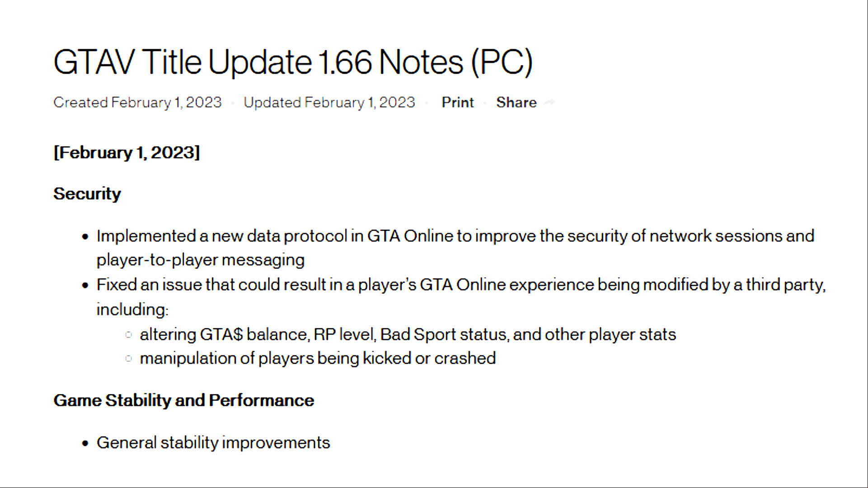Click the Created February 1, 2023 date
This screenshot has width=868, height=488.
click(x=137, y=102)
